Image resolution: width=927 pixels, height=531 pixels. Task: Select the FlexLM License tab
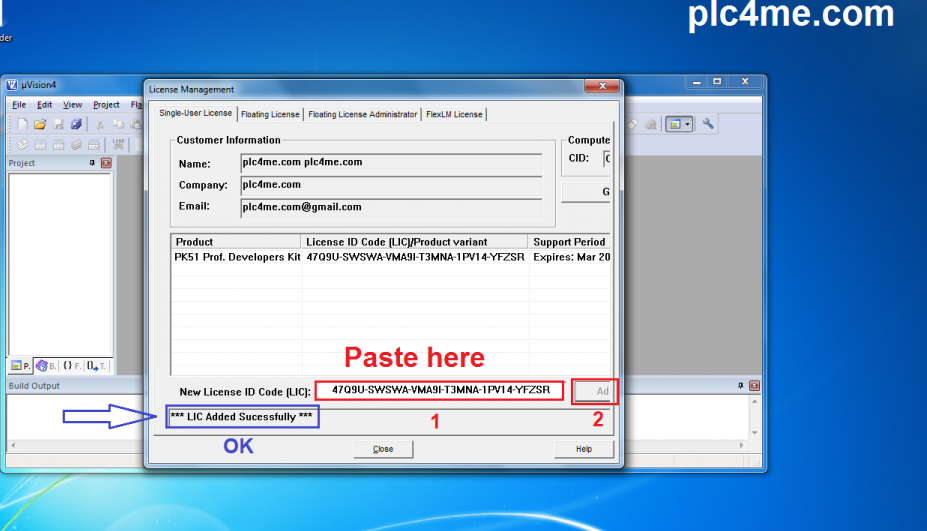pos(454,114)
